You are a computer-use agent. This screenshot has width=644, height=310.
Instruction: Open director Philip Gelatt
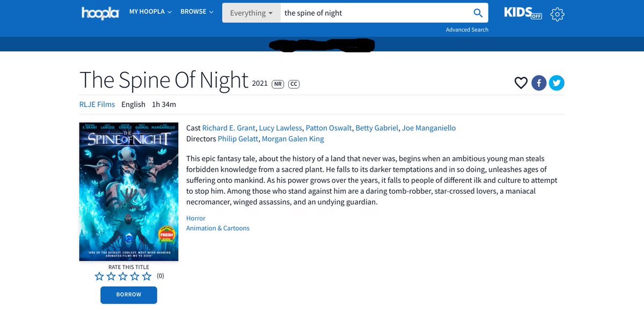(x=238, y=138)
